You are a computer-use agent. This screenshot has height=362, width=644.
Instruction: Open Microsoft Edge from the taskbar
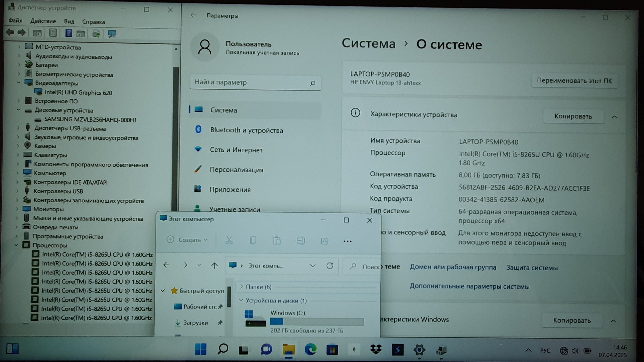[x=310, y=349]
